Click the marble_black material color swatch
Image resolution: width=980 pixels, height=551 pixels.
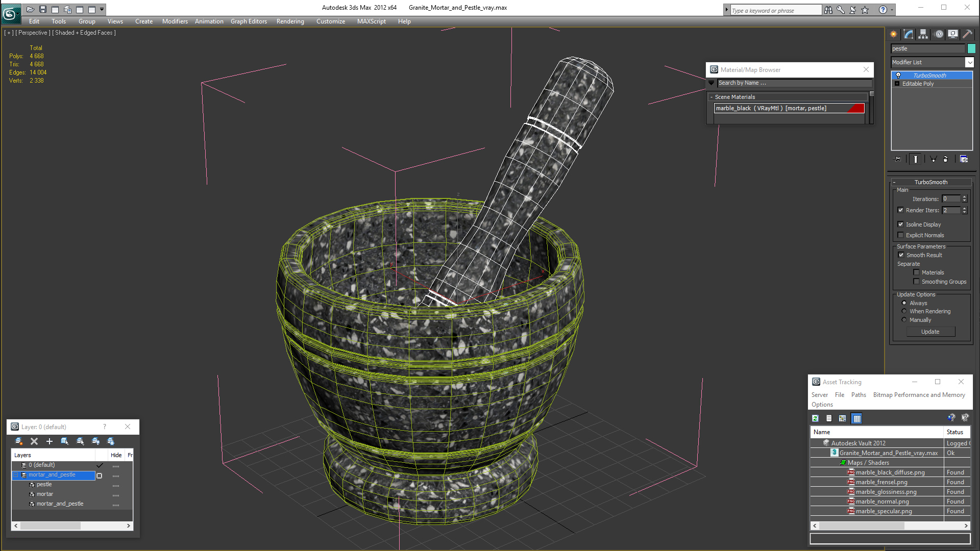[x=858, y=108]
